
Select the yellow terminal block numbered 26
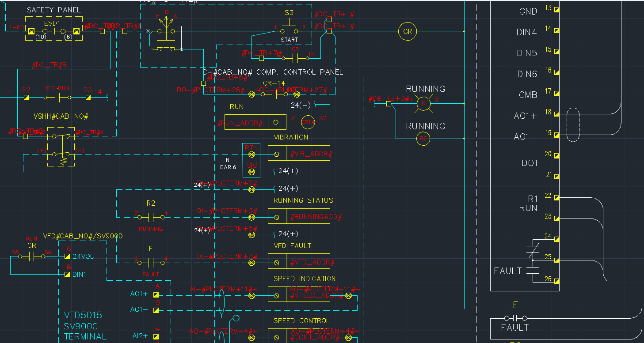[557, 281]
